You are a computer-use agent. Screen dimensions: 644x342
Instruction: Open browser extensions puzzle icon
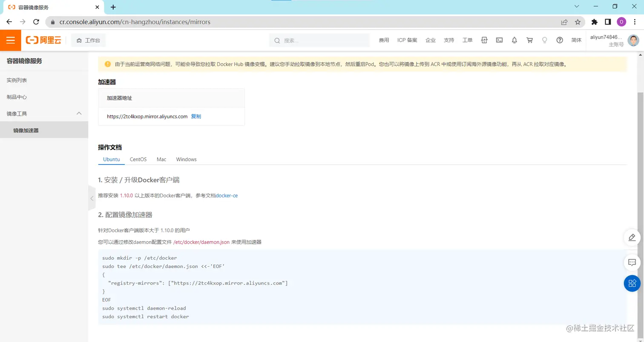595,22
